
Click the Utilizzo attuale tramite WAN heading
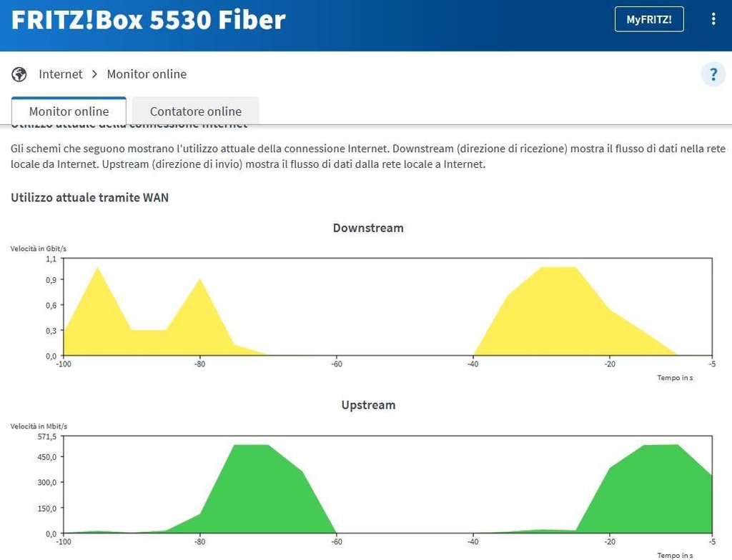[x=89, y=197]
